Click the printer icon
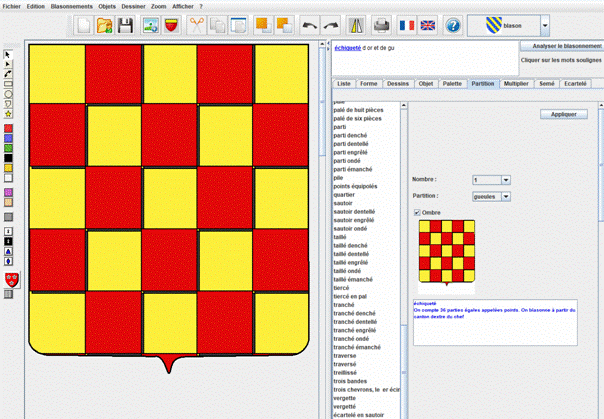This screenshot has height=419, width=604. click(381, 25)
